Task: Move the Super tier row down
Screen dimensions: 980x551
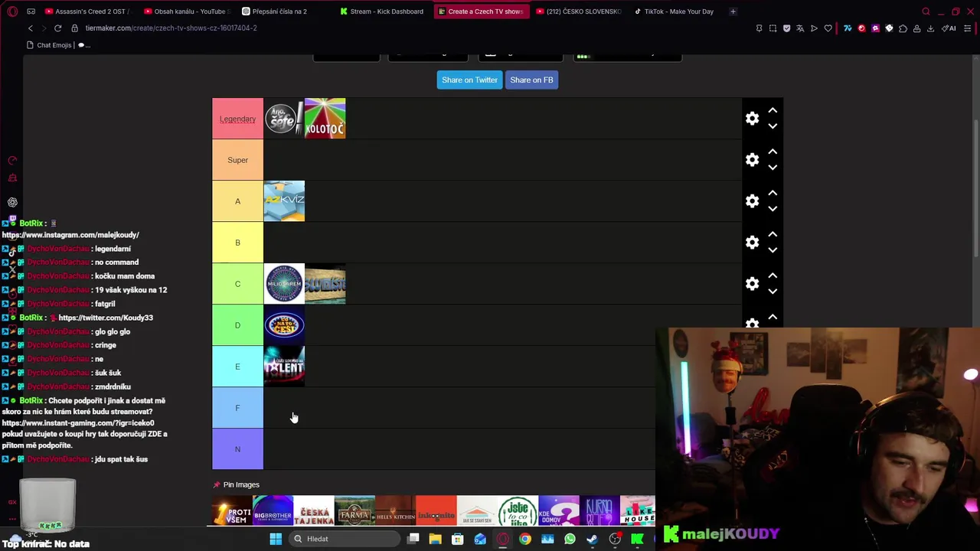Action: coord(773,168)
